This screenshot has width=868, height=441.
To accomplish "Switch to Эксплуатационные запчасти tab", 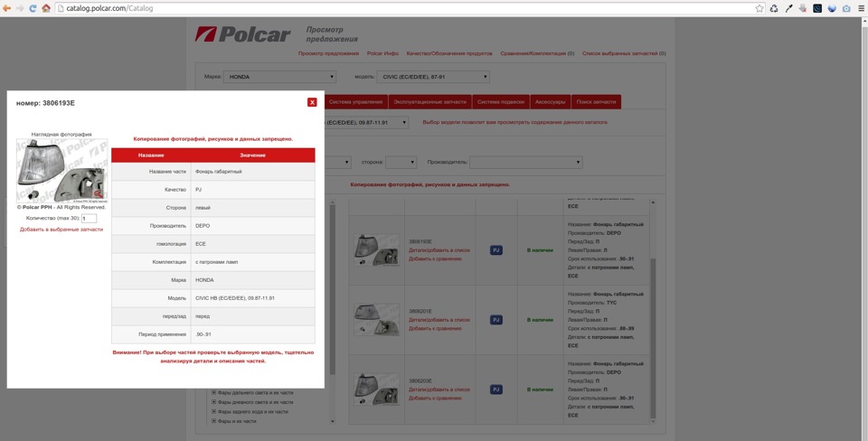I will (x=430, y=102).
